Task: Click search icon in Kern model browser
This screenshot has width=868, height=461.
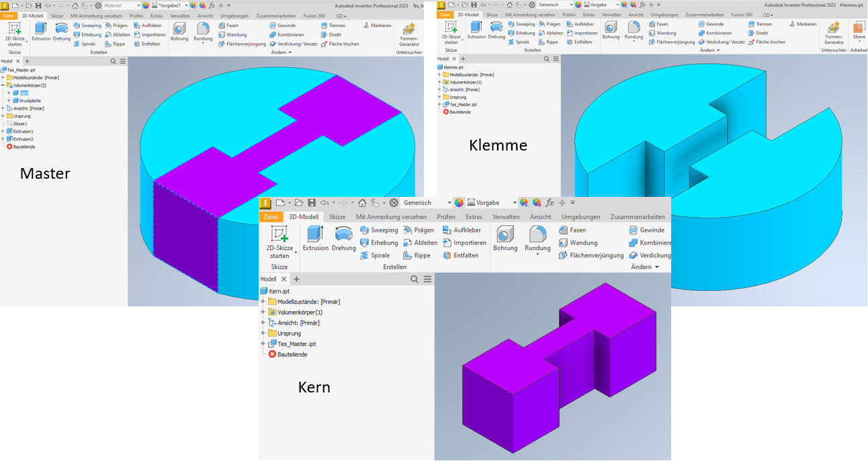Action: (415, 279)
